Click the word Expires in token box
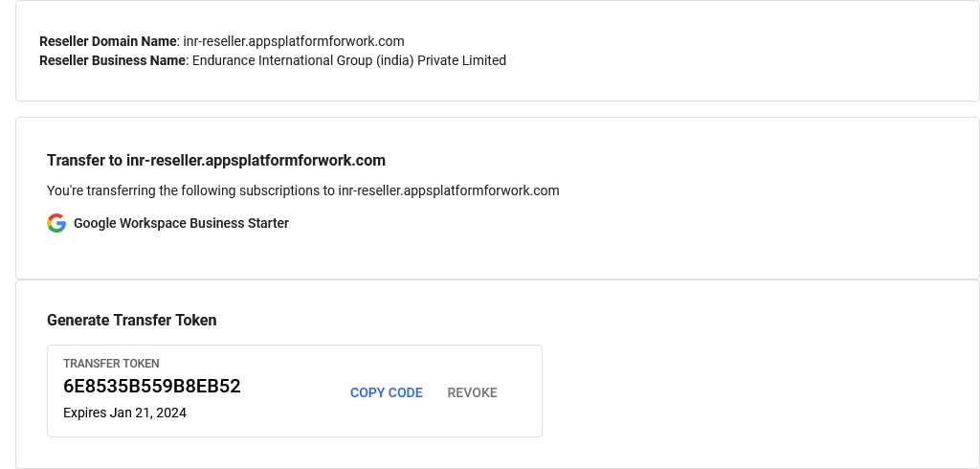 (x=84, y=413)
